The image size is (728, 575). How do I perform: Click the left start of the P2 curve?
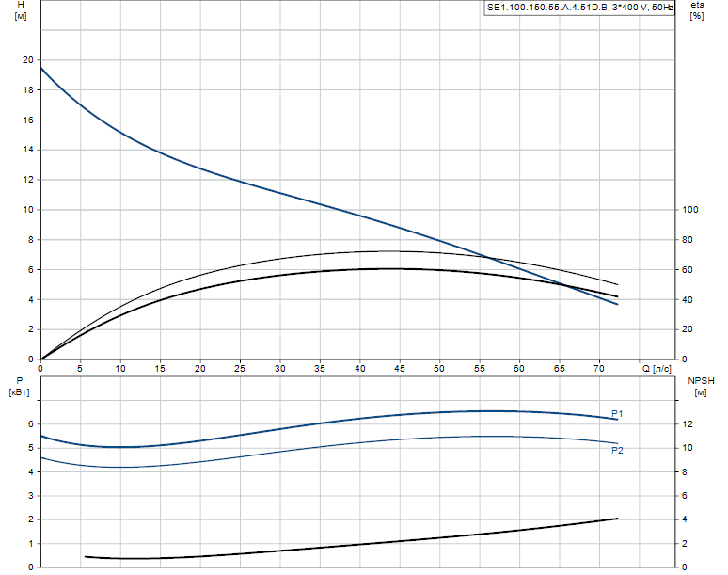pos(41,458)
